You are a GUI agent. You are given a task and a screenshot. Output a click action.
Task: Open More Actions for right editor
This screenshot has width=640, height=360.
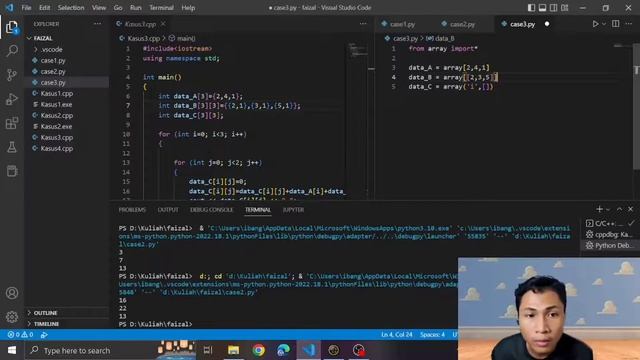pyautogui.click(x=629, y=24)
